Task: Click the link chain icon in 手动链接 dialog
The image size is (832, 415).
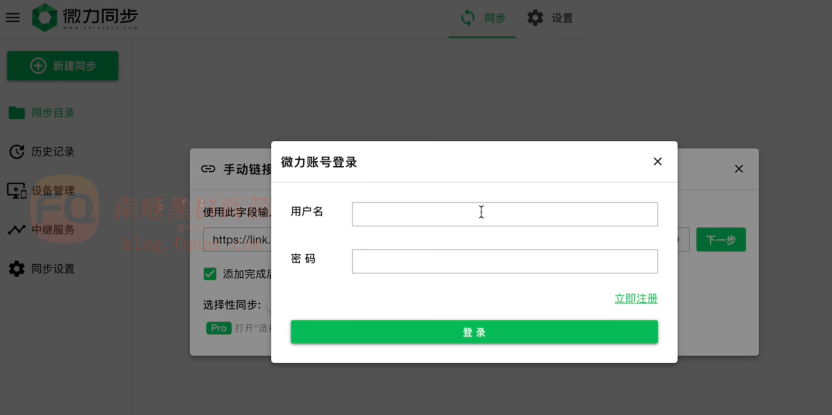Action: tap(208, 169)
